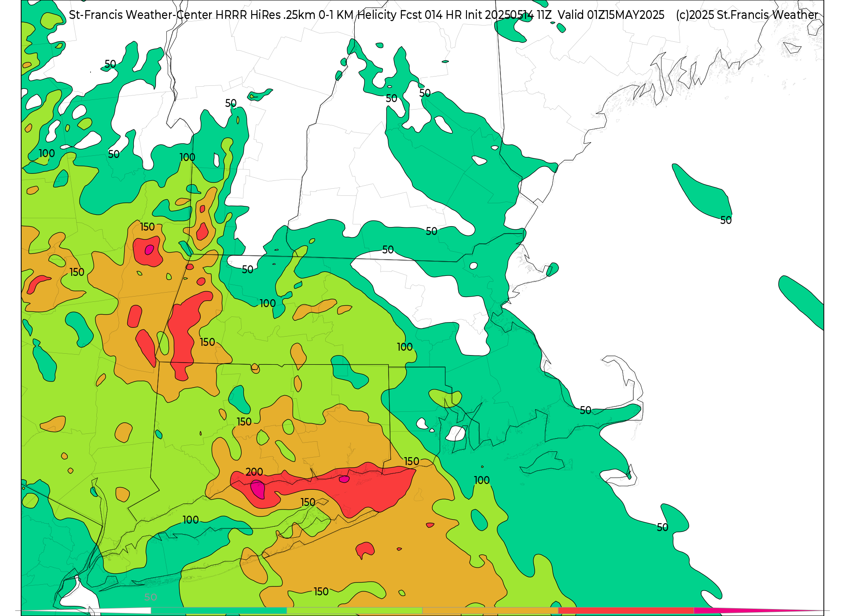Image resolution: width=845 pixels, height=616 pixels.
Task: Click "0-1 KM Helicity" in the map title
Action: coord(358,15)
